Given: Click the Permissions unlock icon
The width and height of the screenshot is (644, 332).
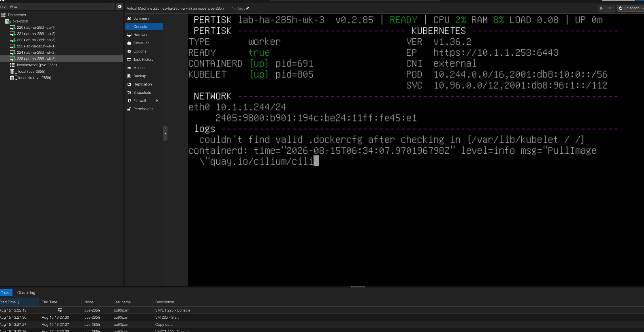Looking at the screenshot, I should click(129, 109).
